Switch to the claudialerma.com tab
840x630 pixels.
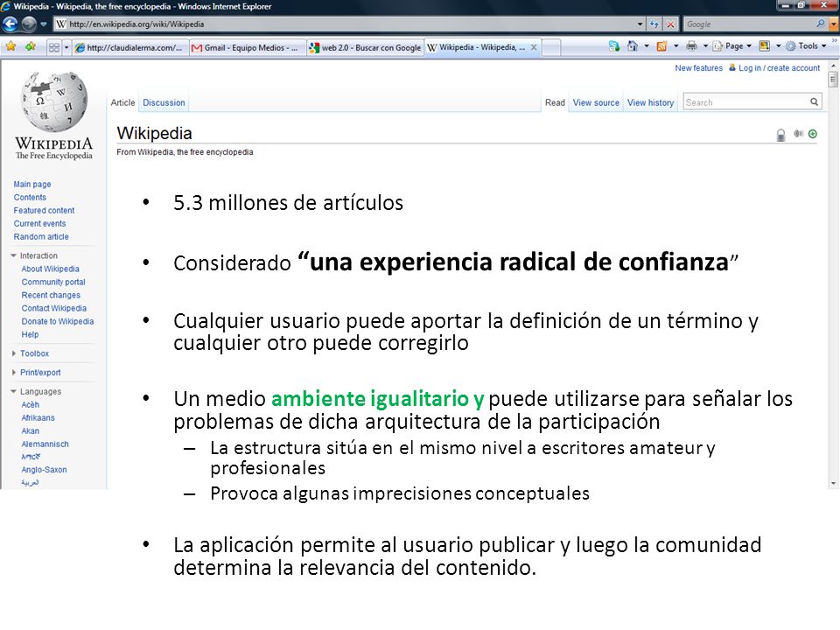[130, 47]
